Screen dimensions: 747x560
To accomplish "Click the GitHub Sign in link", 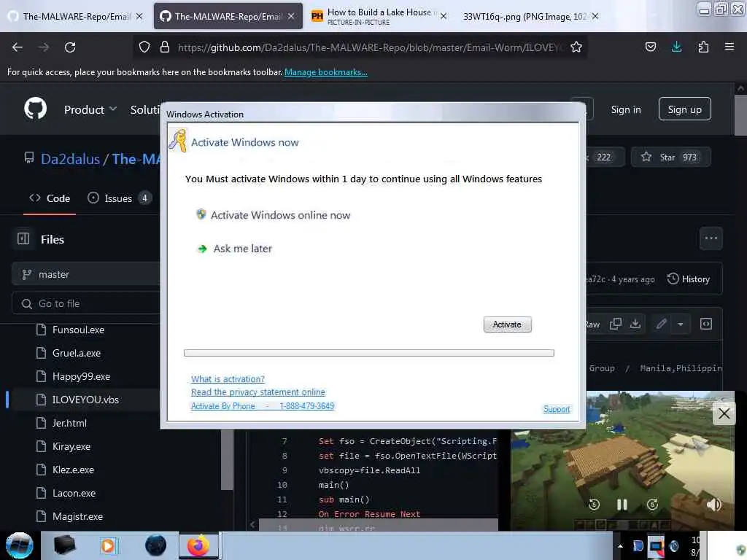I will click(x=625, y=109).
